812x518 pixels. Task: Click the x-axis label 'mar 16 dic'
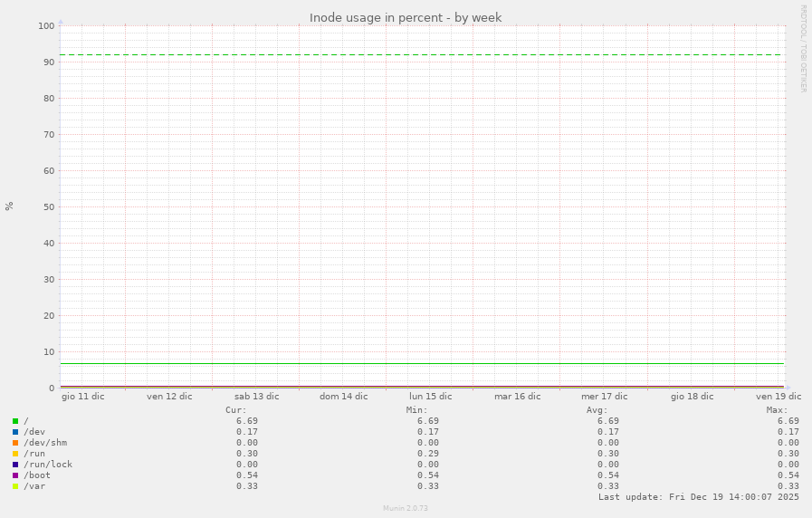(517, 397)
